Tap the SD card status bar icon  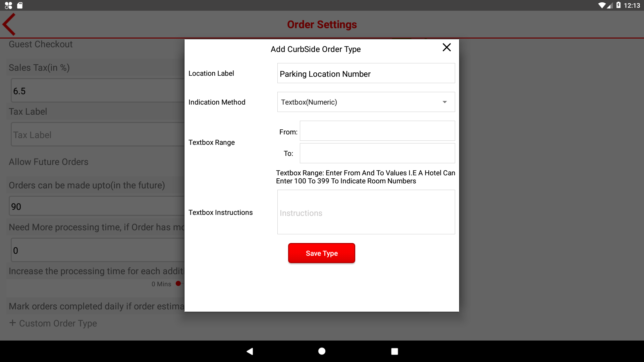tap(20, 5)
